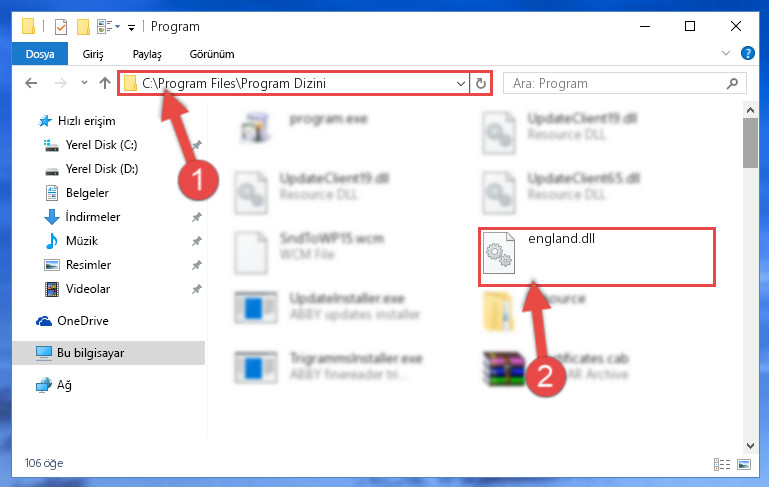
Task: Expand the address bar history dropdown
Action: coord(461,84)
